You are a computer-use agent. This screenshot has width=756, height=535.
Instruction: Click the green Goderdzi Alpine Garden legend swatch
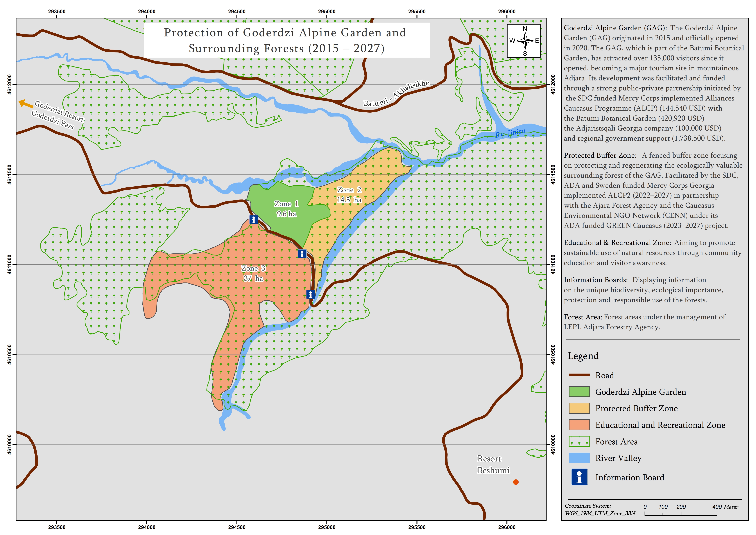click(x=579, y=392)
